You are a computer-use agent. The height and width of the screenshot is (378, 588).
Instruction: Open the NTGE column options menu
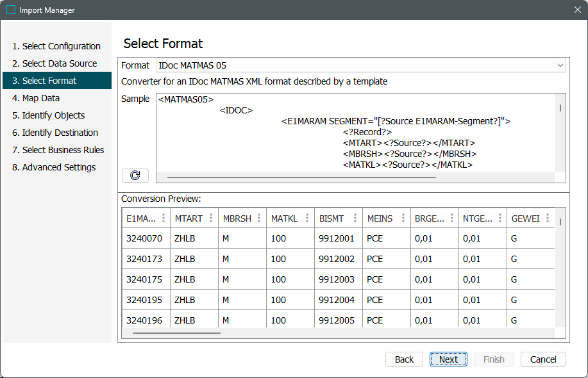[x=500, y=218]
